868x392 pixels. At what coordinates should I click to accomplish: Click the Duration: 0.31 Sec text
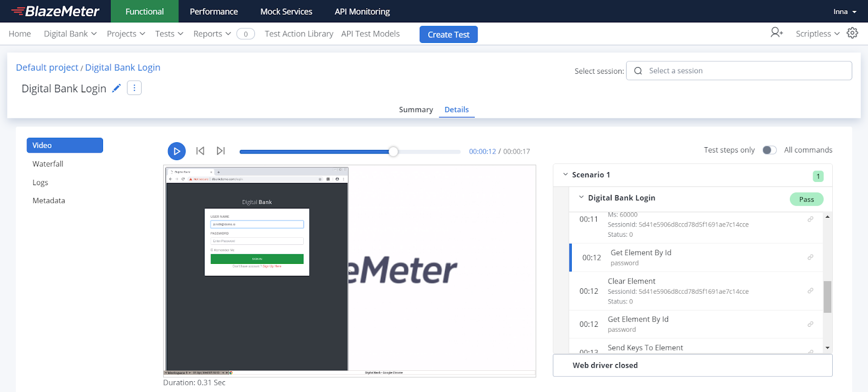(194, 383)
